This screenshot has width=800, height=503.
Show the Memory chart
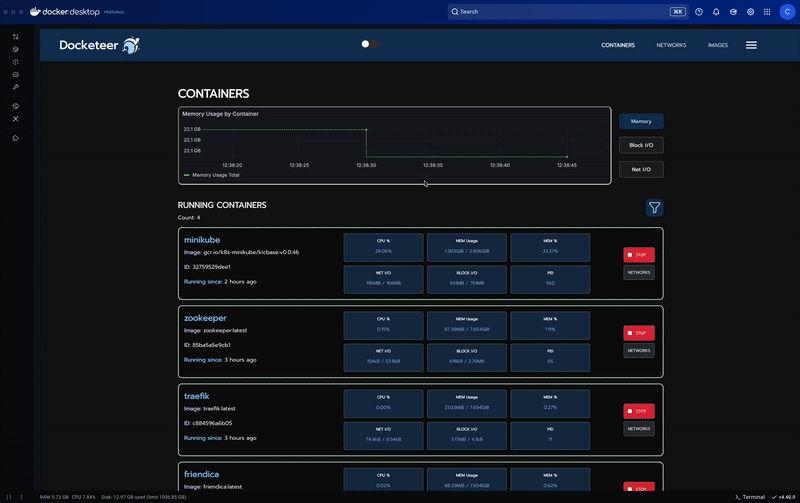tap(641, 121)
